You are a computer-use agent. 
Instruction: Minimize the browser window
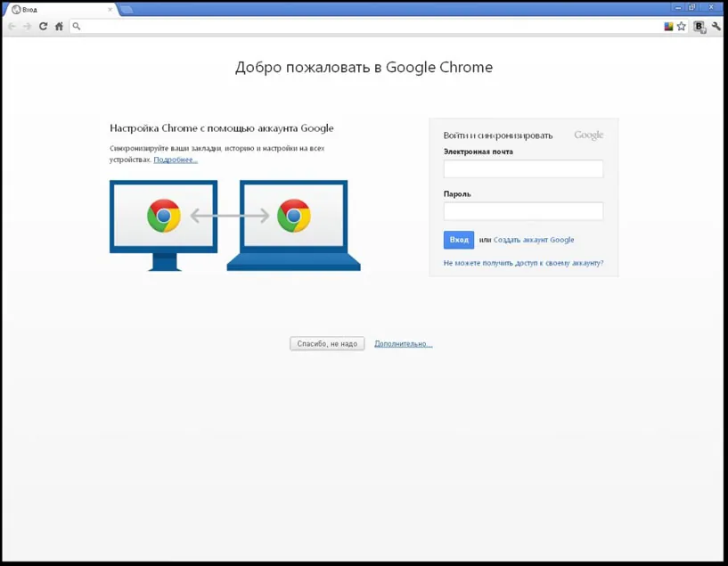pyautogui.click(x=679, y=7)
